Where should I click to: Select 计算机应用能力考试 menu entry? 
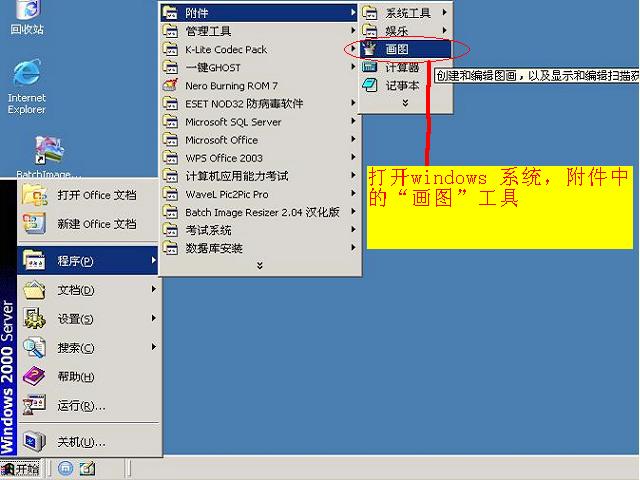[x=259, y=176]
